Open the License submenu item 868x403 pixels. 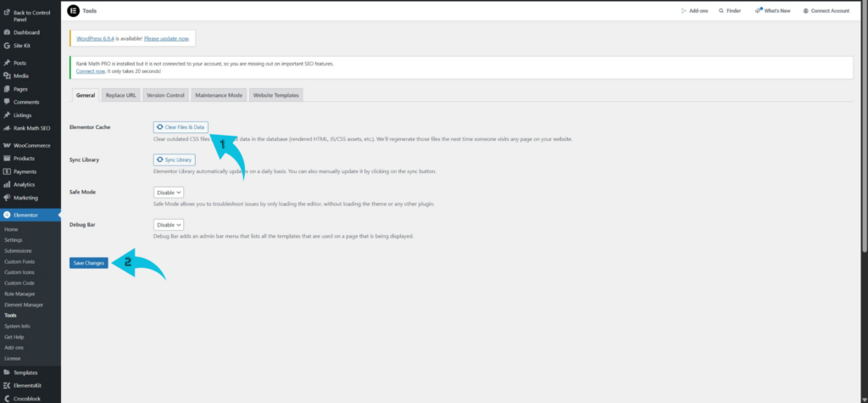(12, 359)
